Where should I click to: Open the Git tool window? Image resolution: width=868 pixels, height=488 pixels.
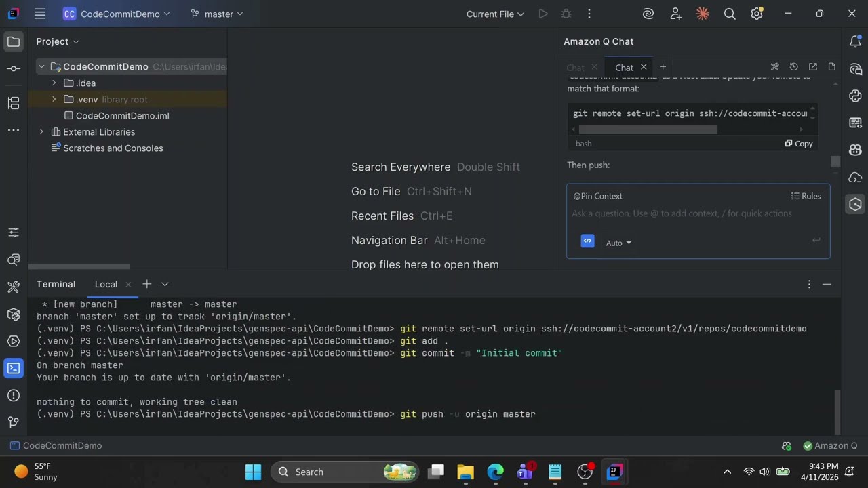coord(14,422)
